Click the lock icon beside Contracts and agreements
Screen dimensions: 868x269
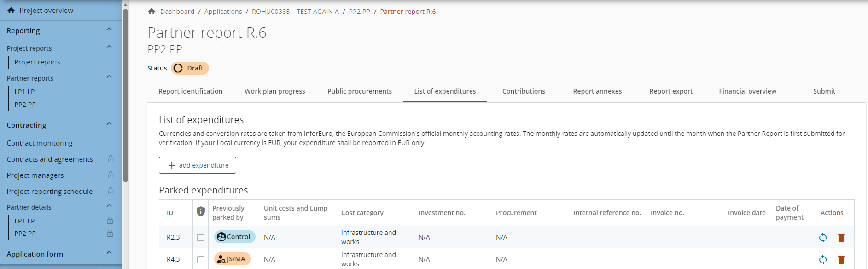click(x=111, y=159)
